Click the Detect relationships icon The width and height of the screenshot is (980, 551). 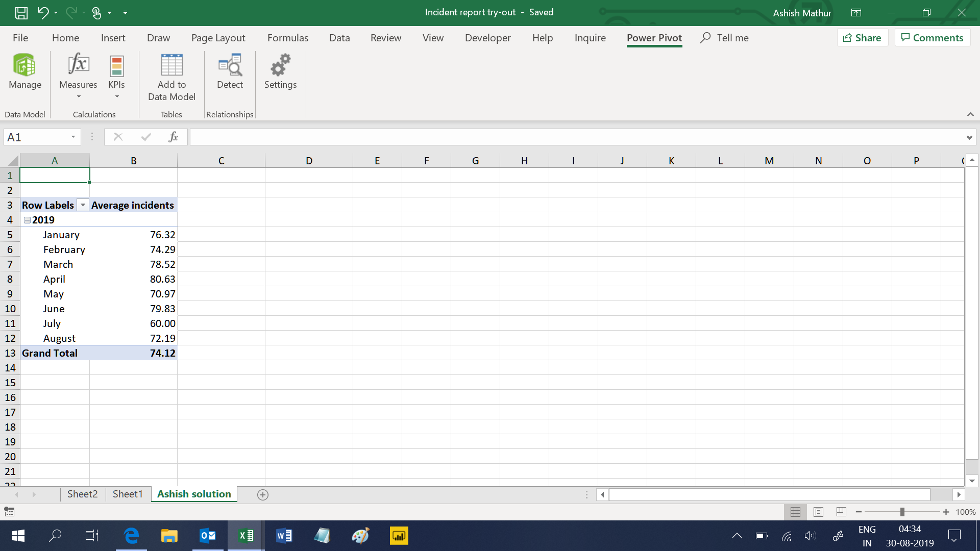click(x=230, y=65)
